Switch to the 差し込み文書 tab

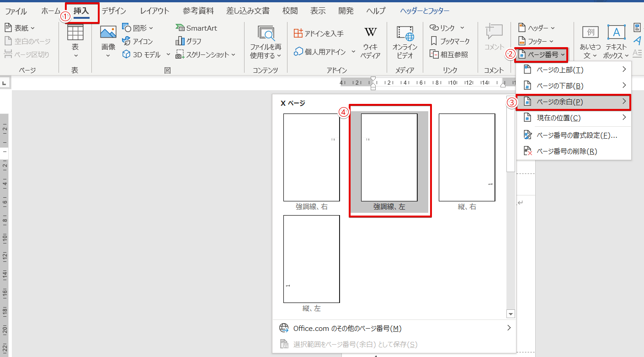point(248,11)
